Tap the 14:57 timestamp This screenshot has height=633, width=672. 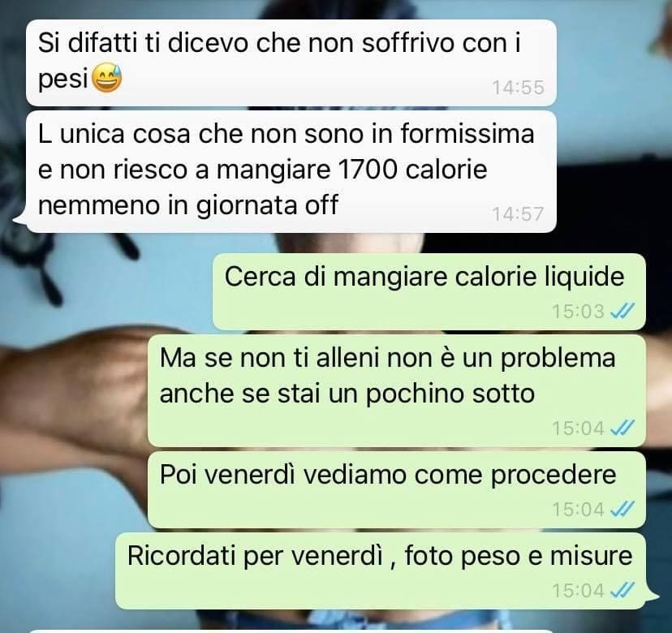(518, 214)
